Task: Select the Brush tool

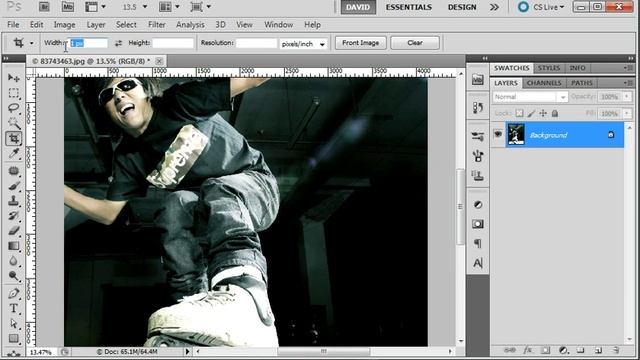Action: tap(13, 186)
